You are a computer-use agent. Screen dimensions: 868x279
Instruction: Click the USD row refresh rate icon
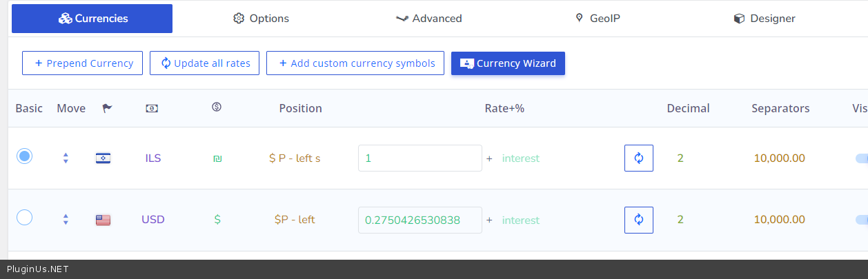pyautogui.click(x=638, y=220)
